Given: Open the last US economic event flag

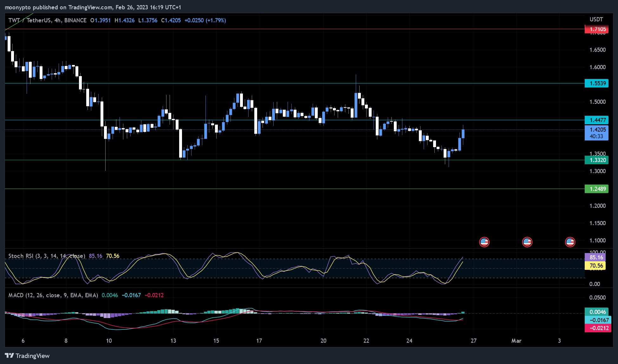Looking at the screenshot, I should coord(570,242).
